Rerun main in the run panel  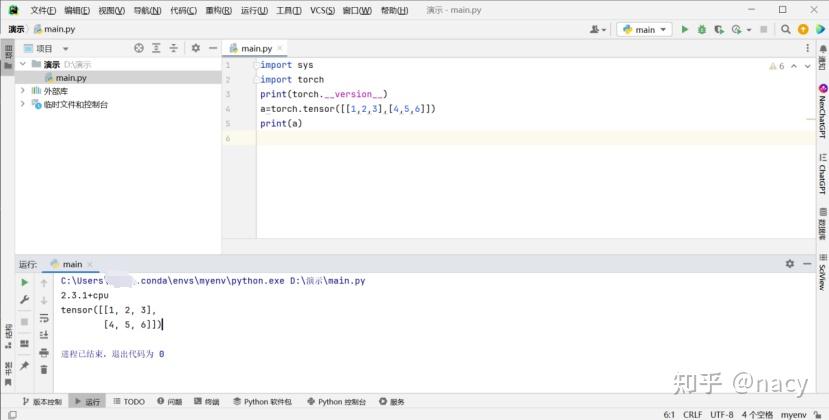tap(24, 282)
